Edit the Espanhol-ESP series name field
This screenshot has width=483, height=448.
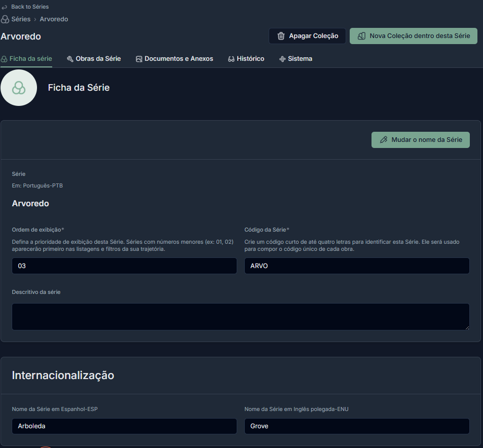pyautogui.click(x=124, y=426)
